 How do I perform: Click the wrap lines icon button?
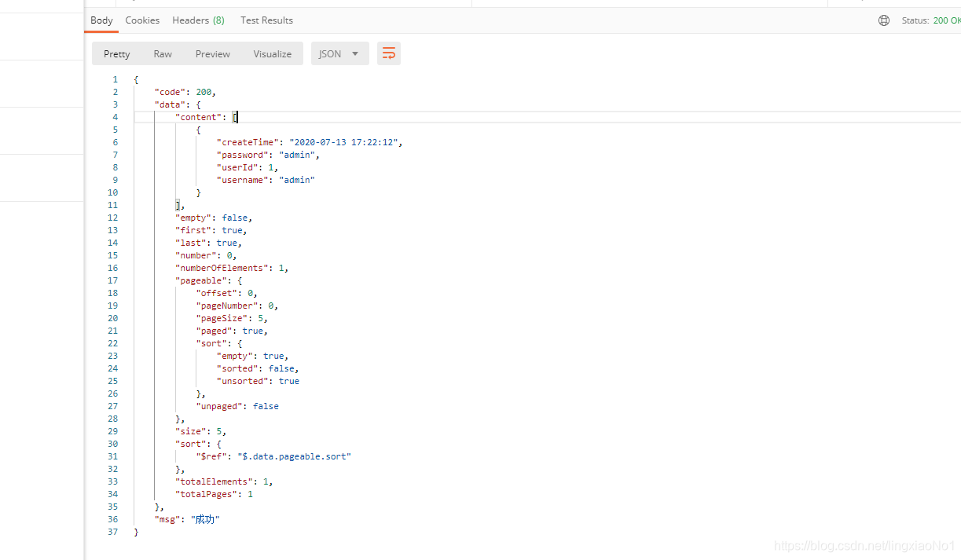click(x=388, y=53)
